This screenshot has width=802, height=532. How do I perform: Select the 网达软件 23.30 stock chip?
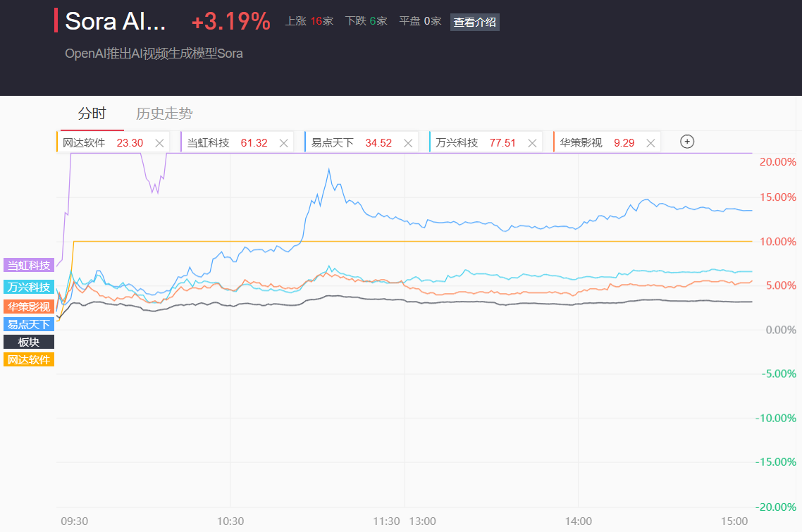click(102, 143)
